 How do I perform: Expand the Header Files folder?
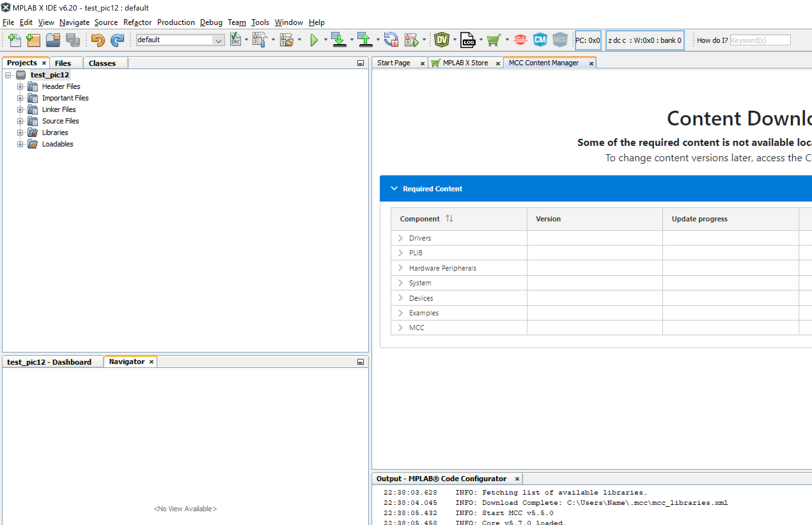(x=20, y=87)
